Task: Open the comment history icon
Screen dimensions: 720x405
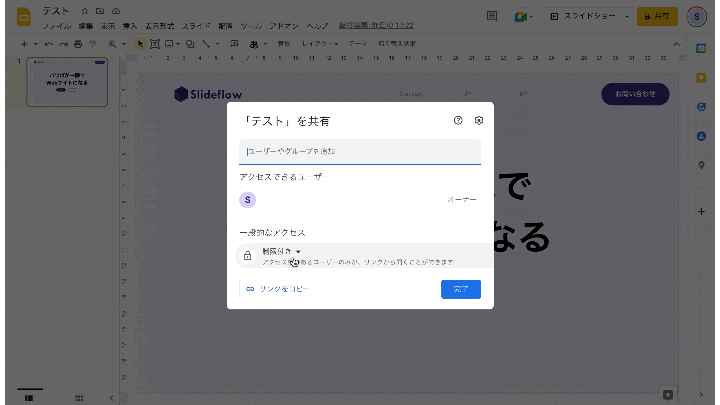Action: point(491,16)
